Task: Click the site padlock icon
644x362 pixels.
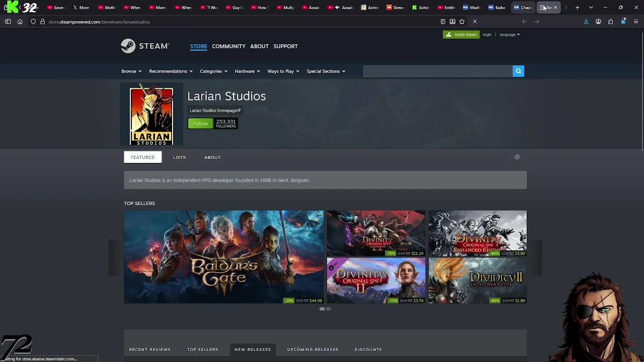Action: (x=42, y=22)
